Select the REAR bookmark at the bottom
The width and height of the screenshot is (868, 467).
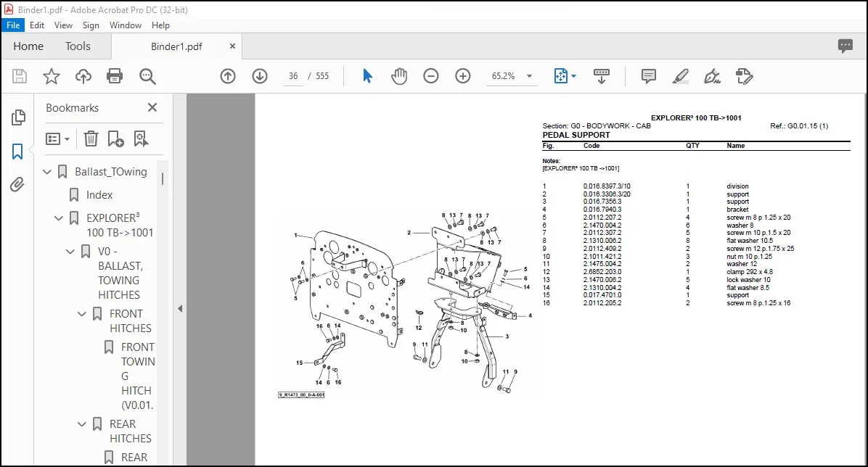point(134,457)
